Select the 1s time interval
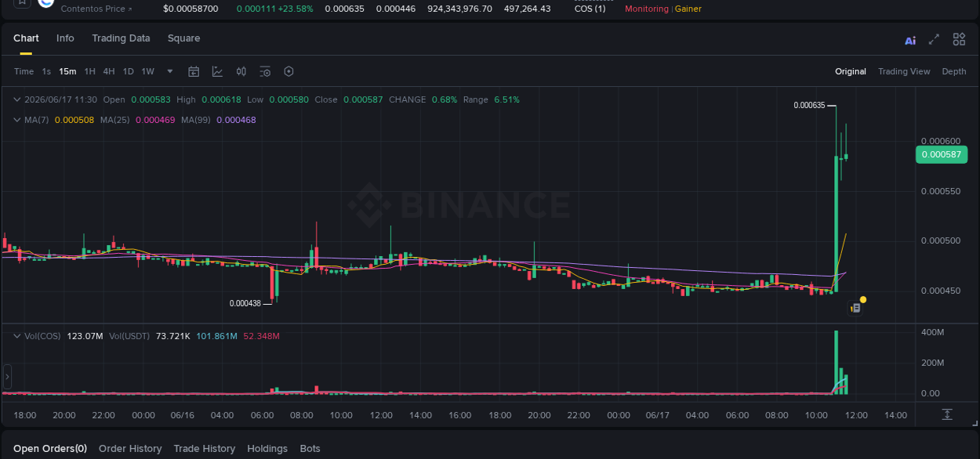Screen dimensions: 980x459 (x=46, y=71)
